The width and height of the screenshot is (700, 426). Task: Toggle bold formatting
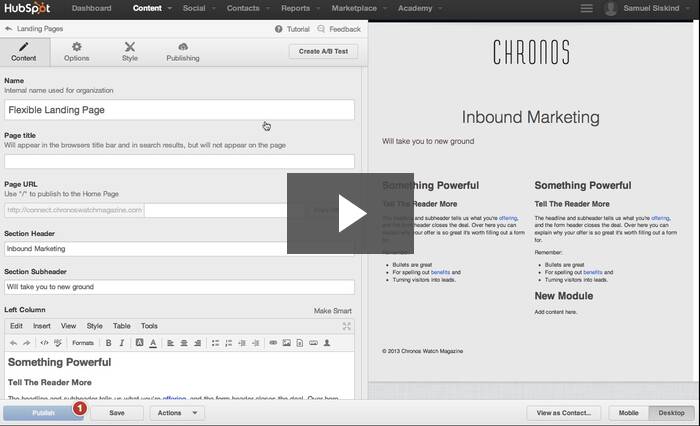108,343
